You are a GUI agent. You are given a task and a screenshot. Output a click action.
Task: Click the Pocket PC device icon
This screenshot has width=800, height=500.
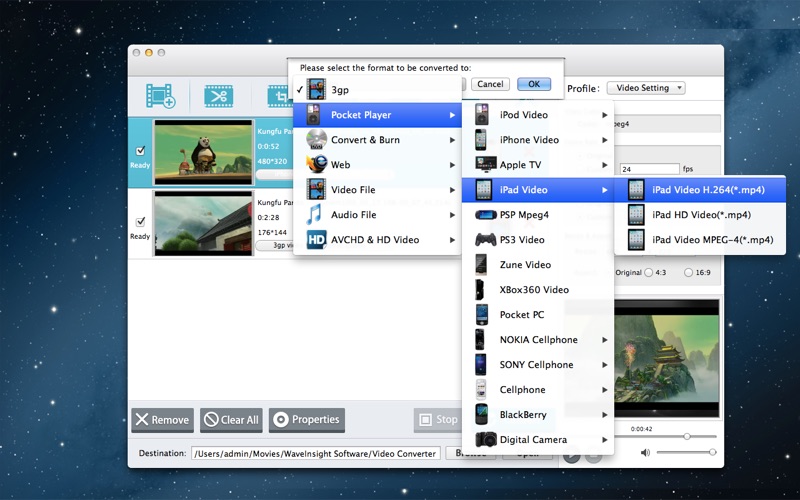coord(482,314)
